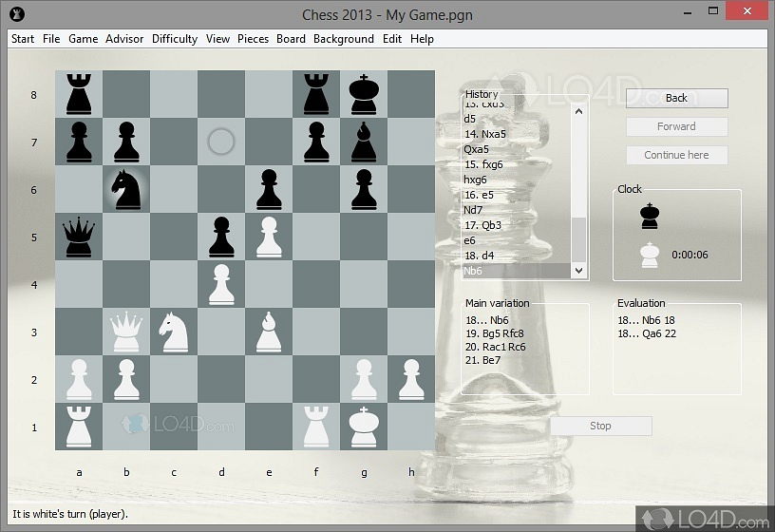Select the black pawn on a7

point(79,142)
